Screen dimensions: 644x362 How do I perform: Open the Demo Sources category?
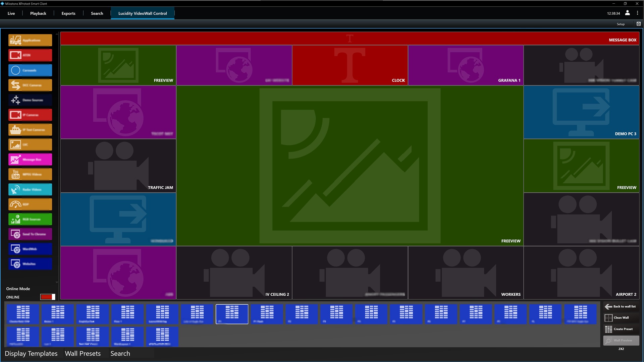tap(30, 100)
